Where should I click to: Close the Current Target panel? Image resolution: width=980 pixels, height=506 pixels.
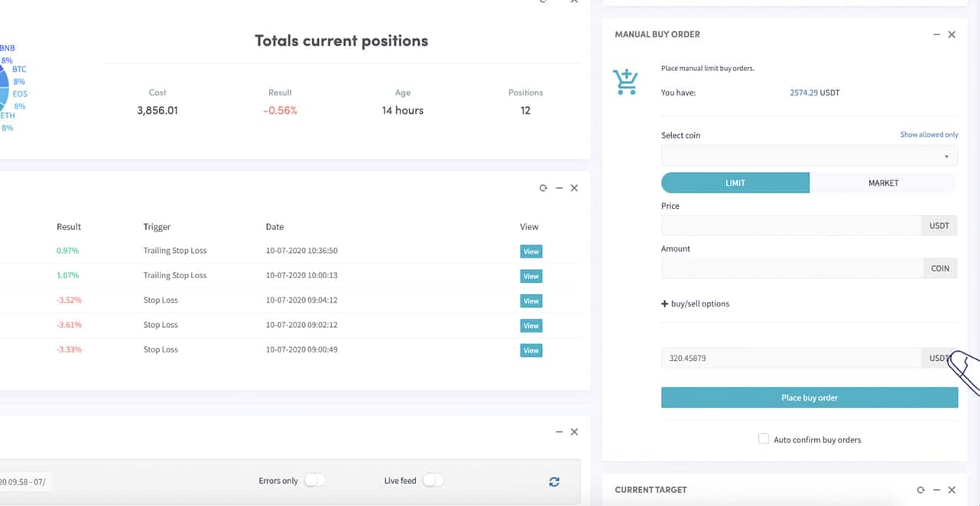pos(952,490)
